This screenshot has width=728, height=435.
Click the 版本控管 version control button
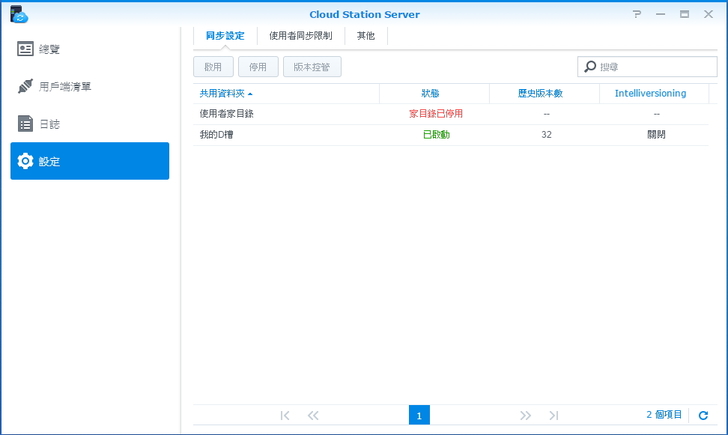point(312,67)
